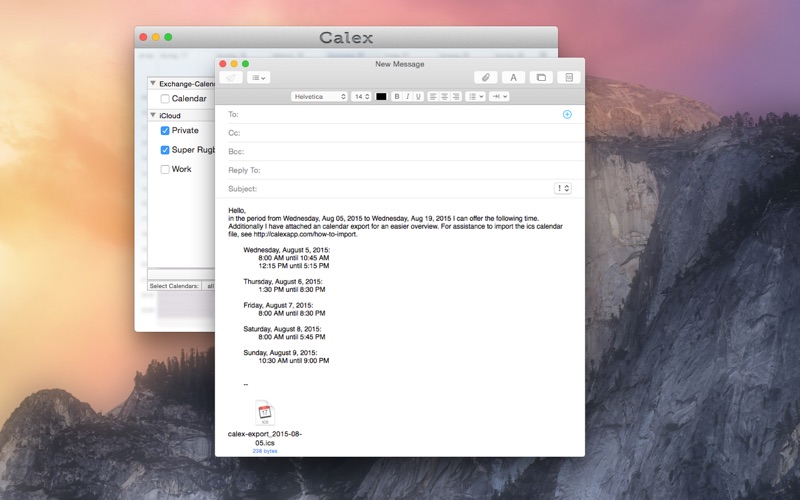
Task: Enable Exchange Calendar checkbox in Calex
Action: [x=165, y=98]
